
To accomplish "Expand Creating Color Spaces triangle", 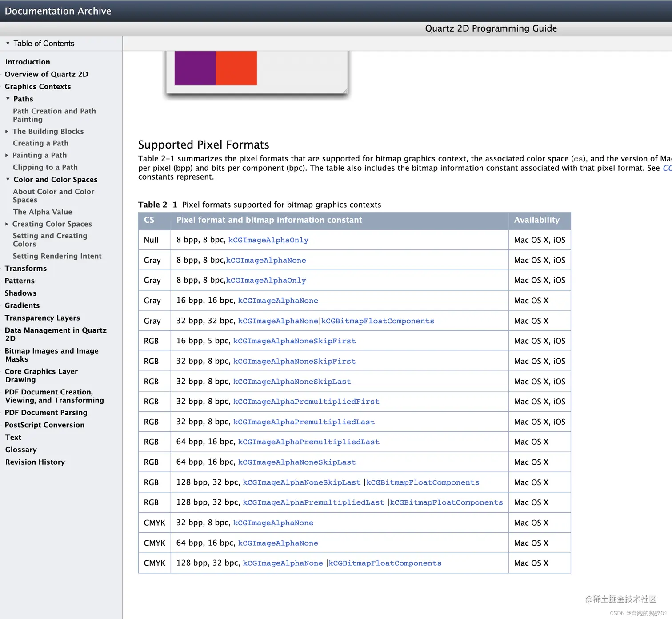I will 7,224.
